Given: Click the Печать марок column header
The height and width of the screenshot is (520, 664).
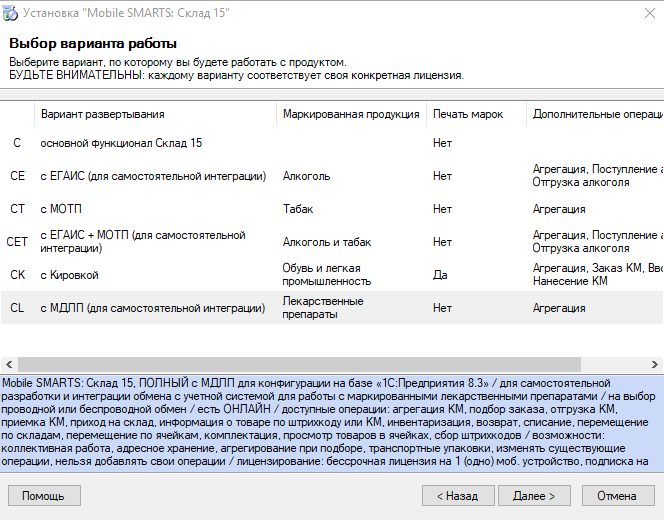Looking at the screenshot, I should [x=476, y=114].
